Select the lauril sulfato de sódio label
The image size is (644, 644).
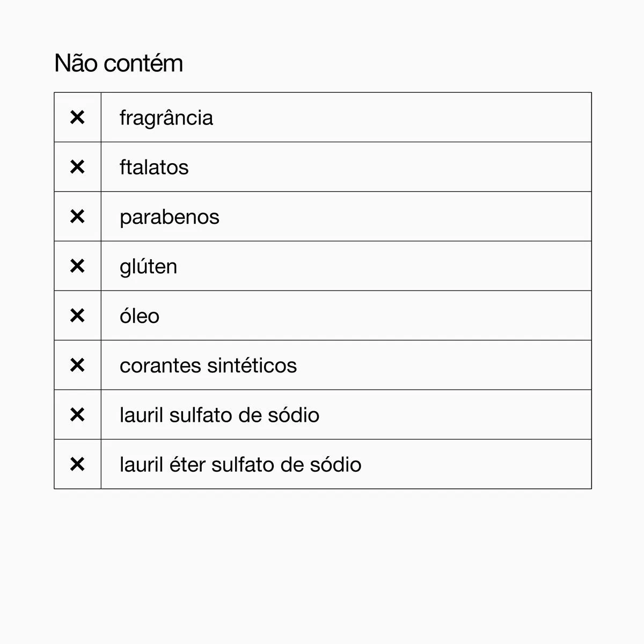click(x=219, y=415)
